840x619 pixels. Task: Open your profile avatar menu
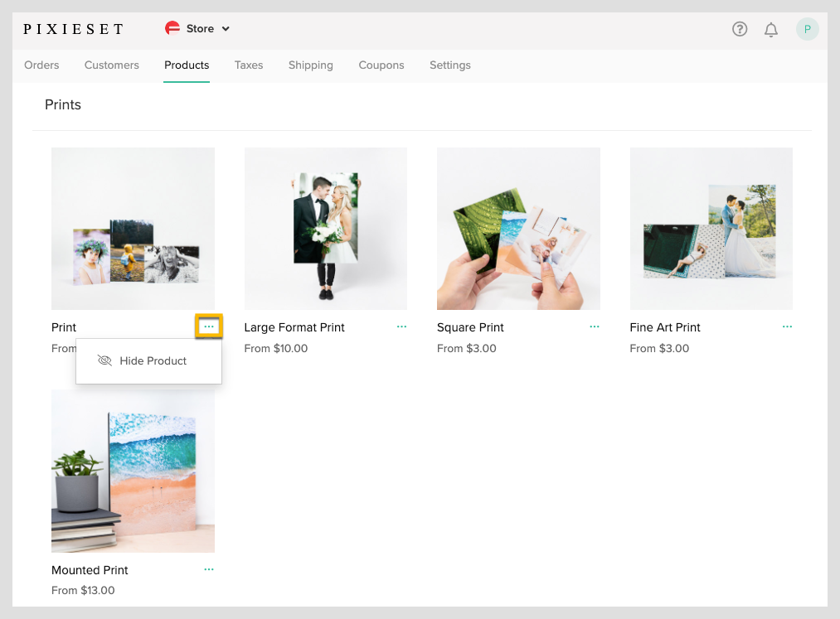[x=806, y=28]
